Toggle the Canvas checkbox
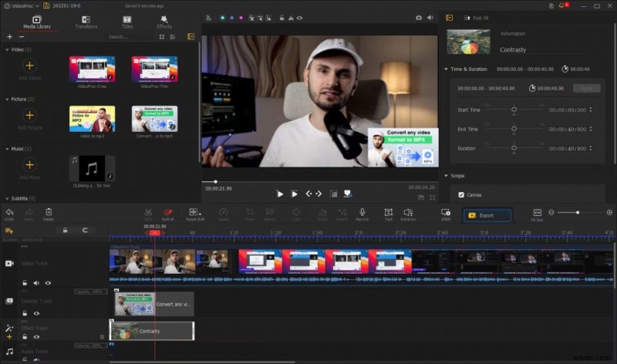617x364 pixels. [x=461, y=194]
